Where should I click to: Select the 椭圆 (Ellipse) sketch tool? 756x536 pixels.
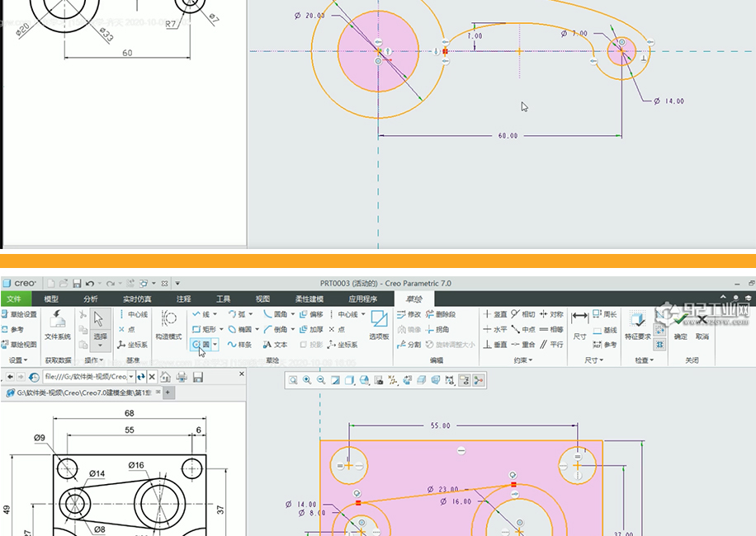coord(239,329)
